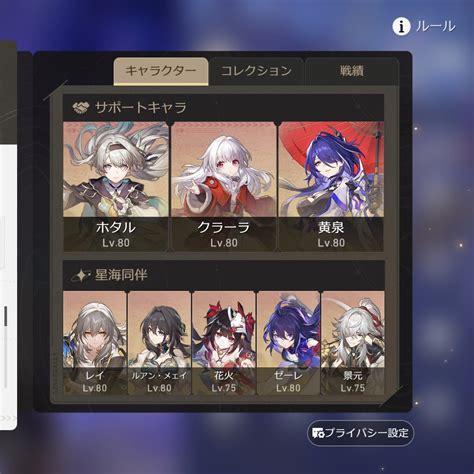Viewport: 474px width, 474px height.
Task: Click the handshake icon next to サポートキャラ
Action: (81, 107)
